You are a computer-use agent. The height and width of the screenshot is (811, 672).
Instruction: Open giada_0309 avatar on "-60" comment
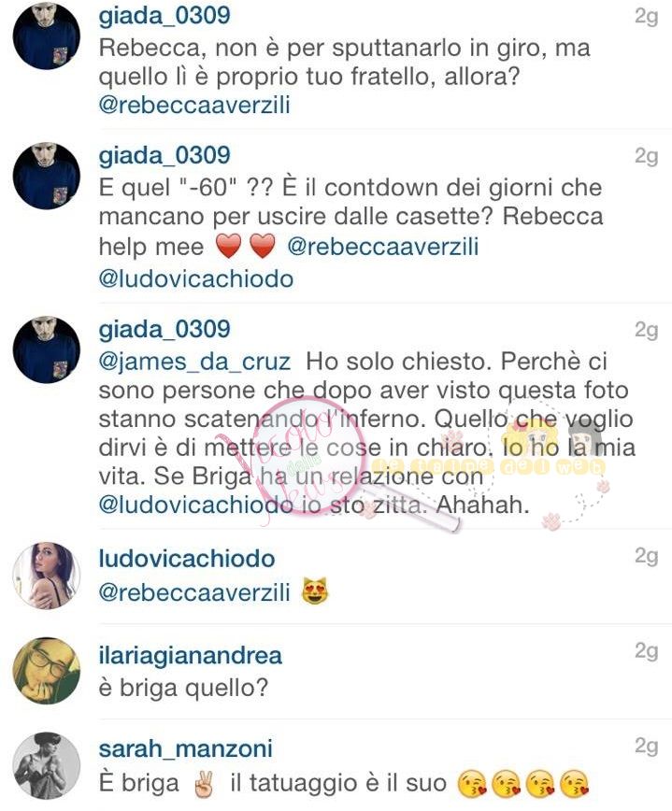pyautogui.click(x=47, y=176)
